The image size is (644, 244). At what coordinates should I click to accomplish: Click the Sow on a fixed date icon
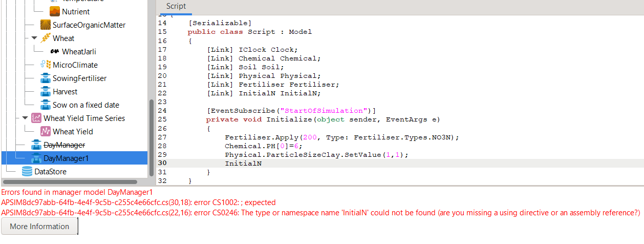[x=45, y=105]
